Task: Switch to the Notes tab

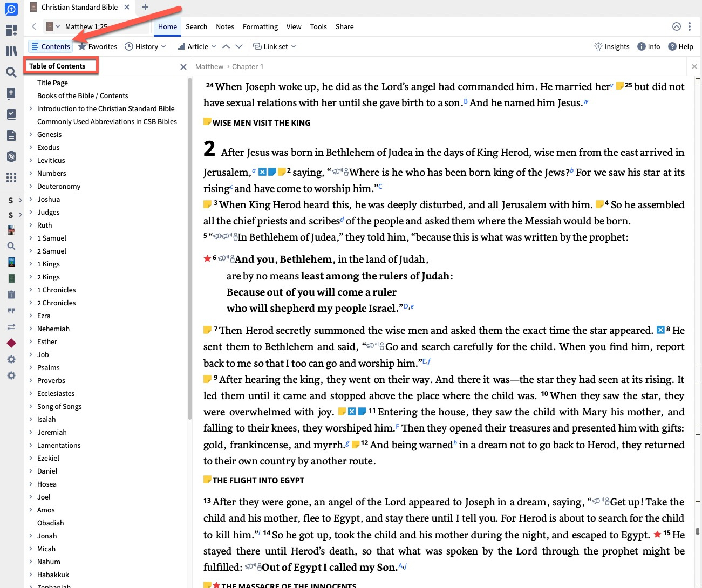Action: [225, 26]
